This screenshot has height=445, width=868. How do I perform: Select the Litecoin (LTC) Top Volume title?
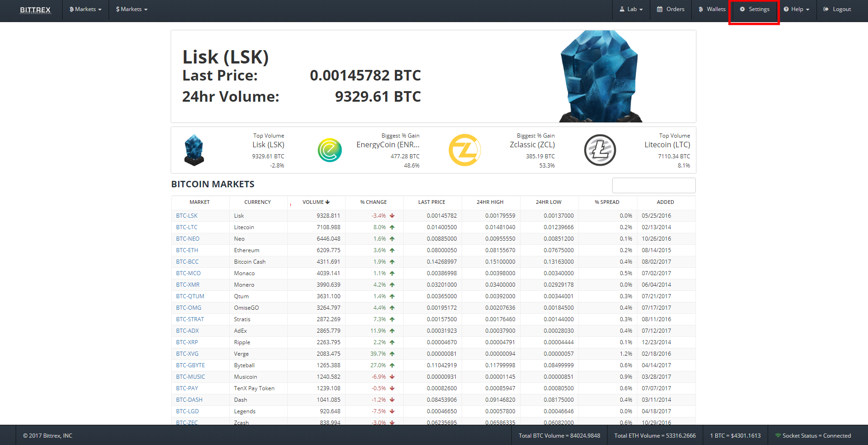coord(667,144)
